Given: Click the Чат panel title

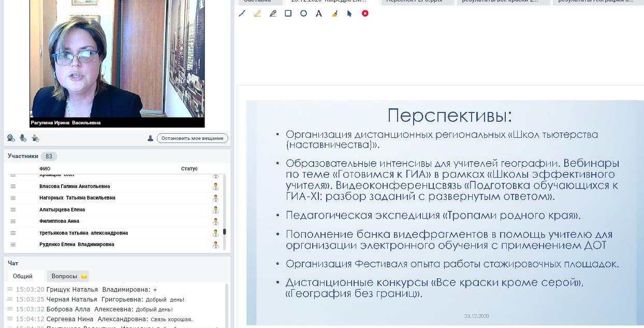Looking at the screenshot, I should point(13,263).
